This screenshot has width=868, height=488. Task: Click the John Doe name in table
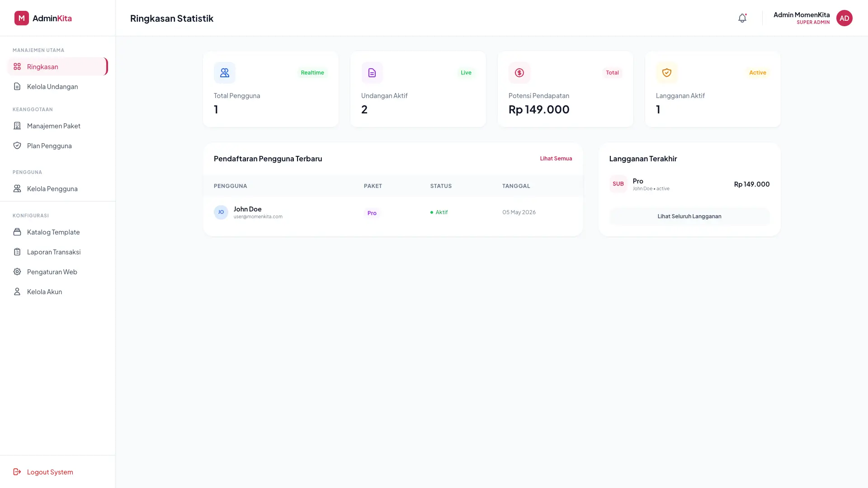coord(248,209)
